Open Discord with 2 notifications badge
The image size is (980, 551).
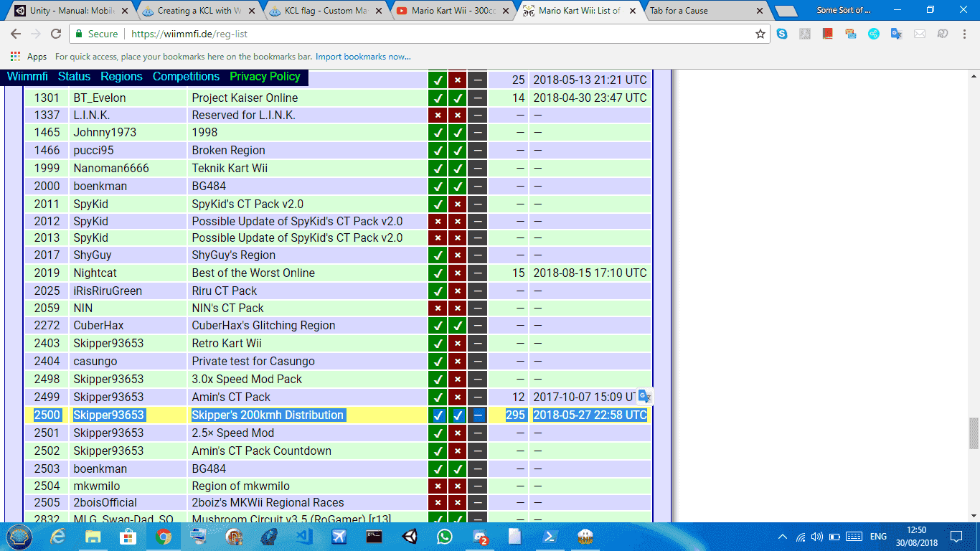pos(479,537)
